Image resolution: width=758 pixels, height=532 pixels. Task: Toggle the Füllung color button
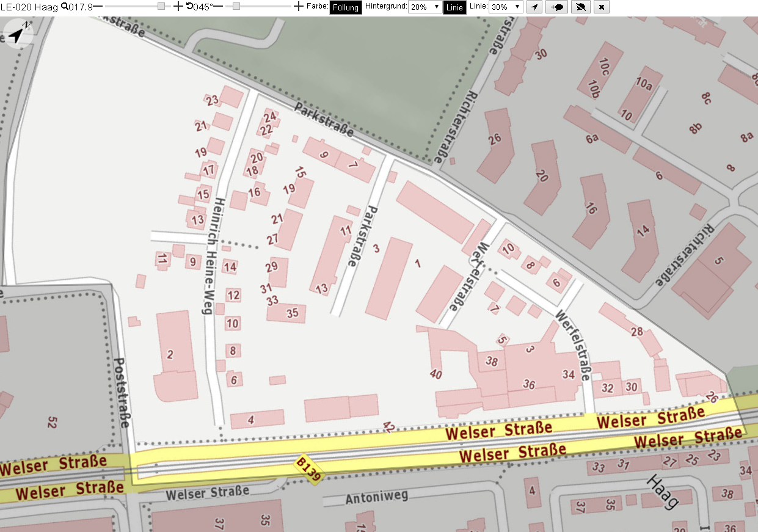[346, 7]
